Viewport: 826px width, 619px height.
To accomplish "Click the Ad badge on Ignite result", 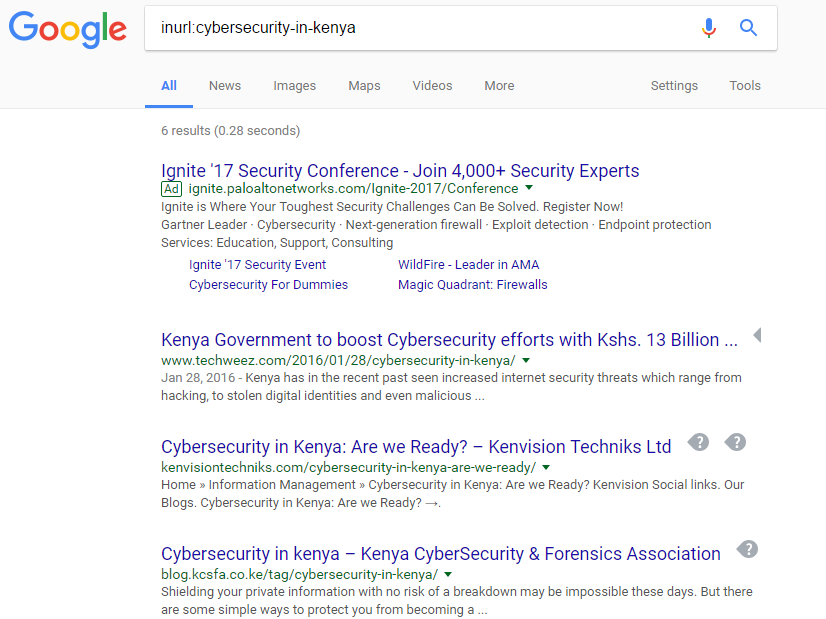I will point(171,189).
